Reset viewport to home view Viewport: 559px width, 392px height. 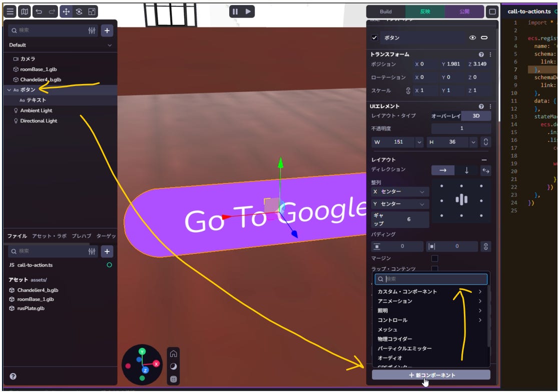pyautogui.click(x=174, y=353)
